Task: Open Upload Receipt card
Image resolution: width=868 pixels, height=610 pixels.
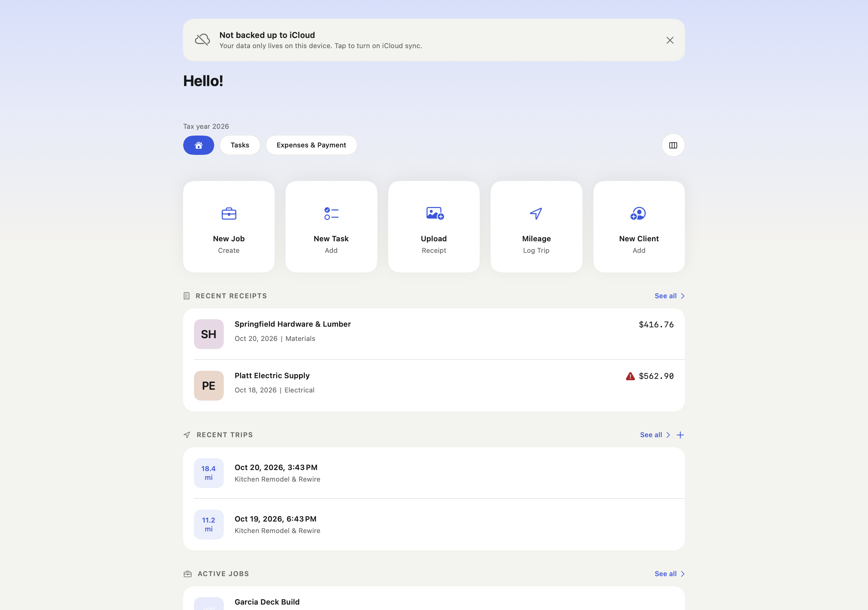Action: click(434, 227)
